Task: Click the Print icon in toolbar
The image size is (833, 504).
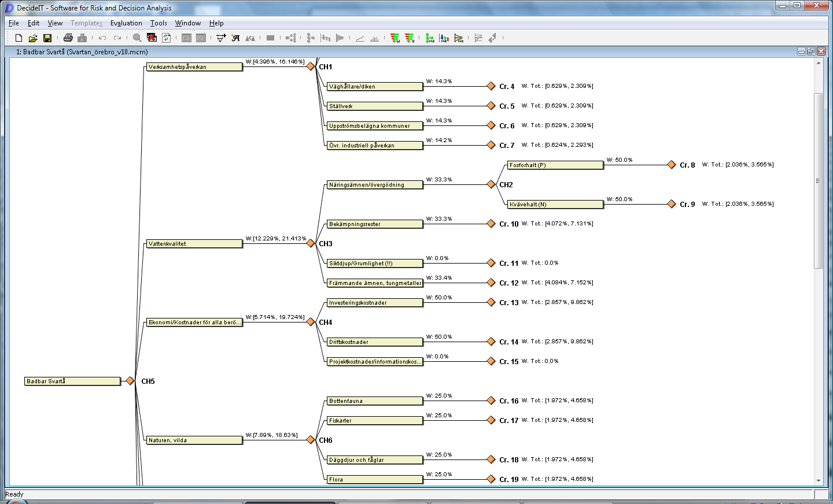Action: coord(68,38)
